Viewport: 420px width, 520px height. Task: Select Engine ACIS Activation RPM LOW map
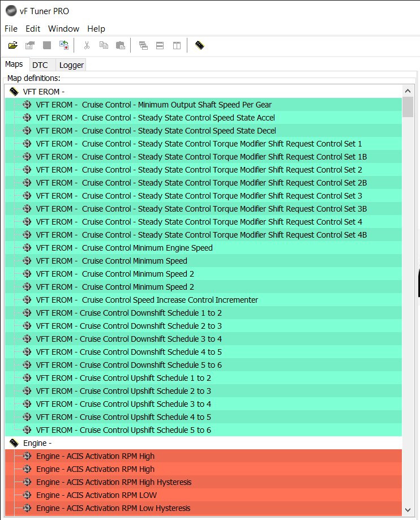pos(203,495)
